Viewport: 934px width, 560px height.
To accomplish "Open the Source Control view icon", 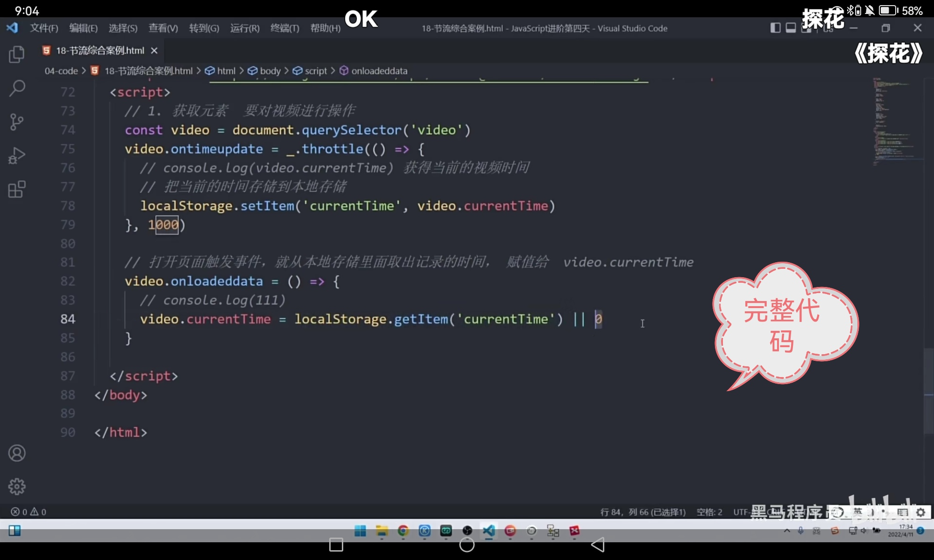I will (17, 122).
